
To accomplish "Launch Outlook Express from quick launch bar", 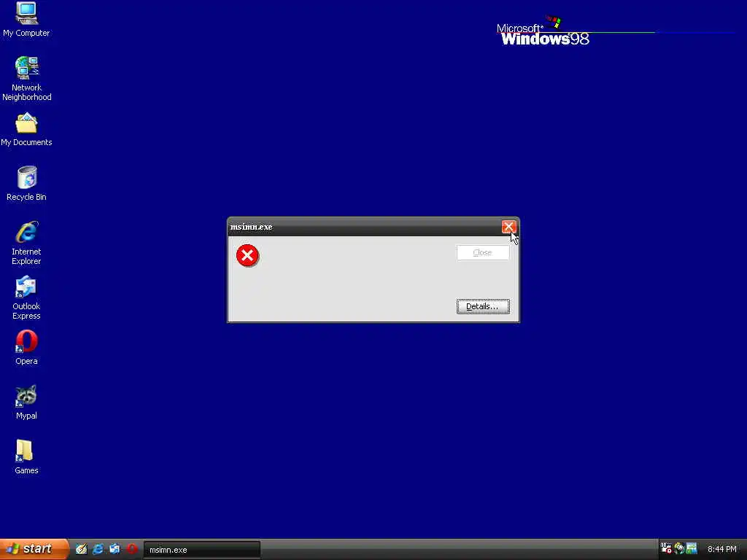I will [115, 549].
